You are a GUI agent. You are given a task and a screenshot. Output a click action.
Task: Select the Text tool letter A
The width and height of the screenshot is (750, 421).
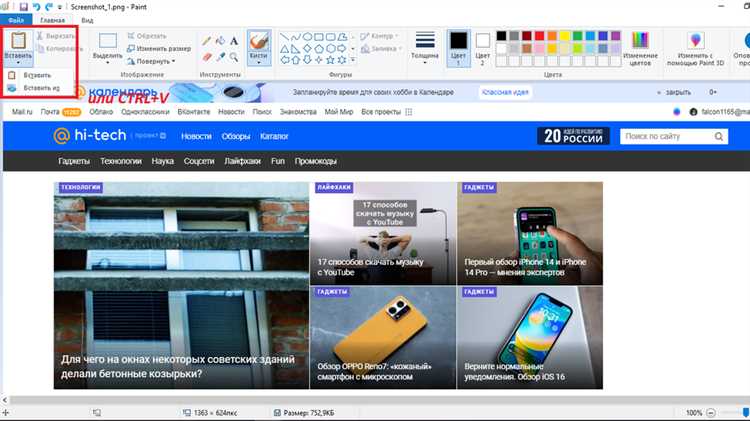tap(233, 41)
